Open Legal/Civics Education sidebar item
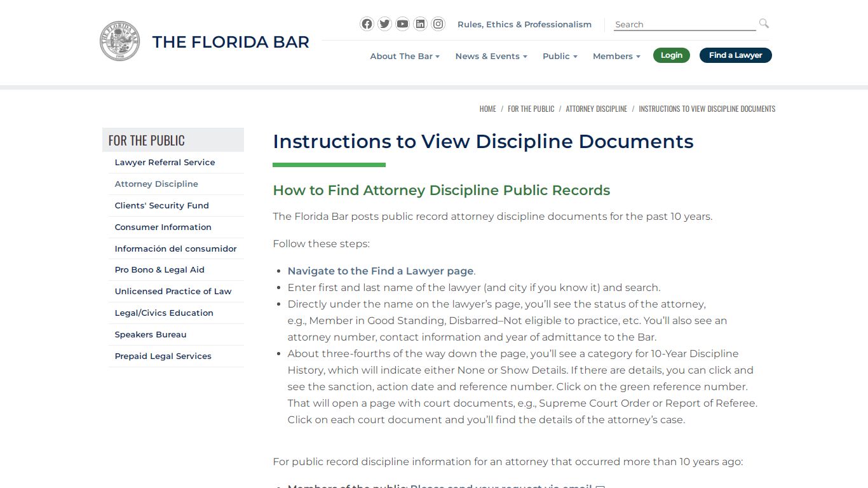The width and height of the screenshot is (868, 488). click(176, 313)
